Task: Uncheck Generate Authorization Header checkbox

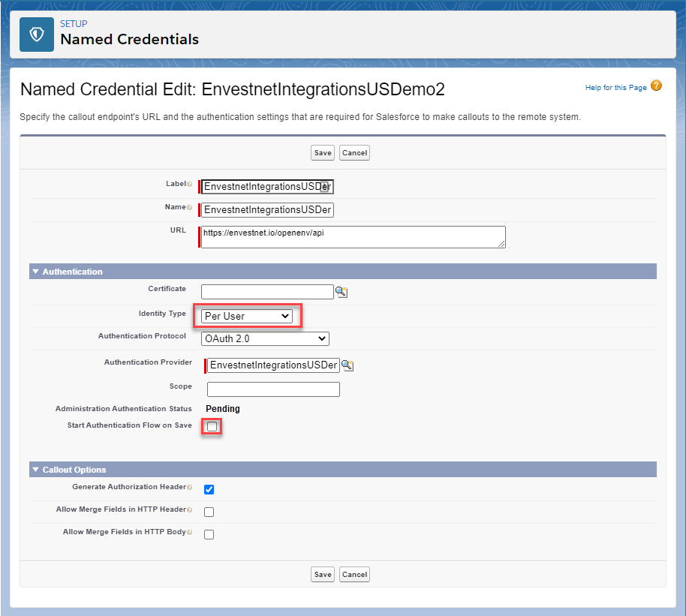Action: coord(209,489)
